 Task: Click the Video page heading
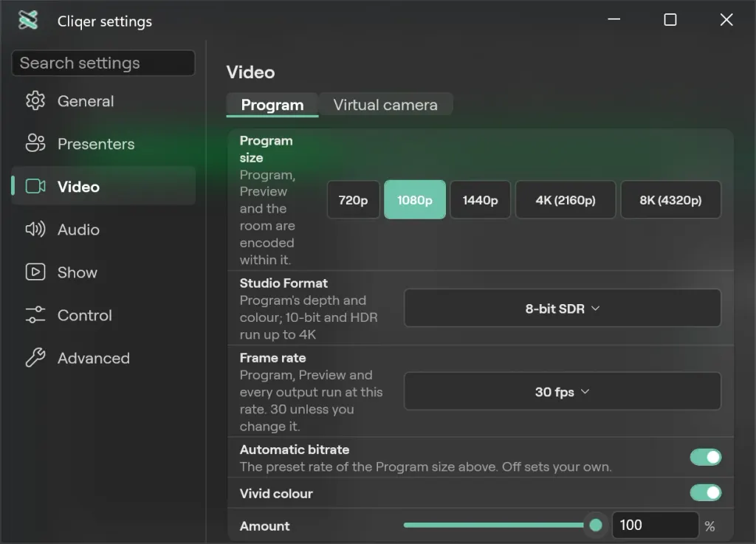coord(251,72)
